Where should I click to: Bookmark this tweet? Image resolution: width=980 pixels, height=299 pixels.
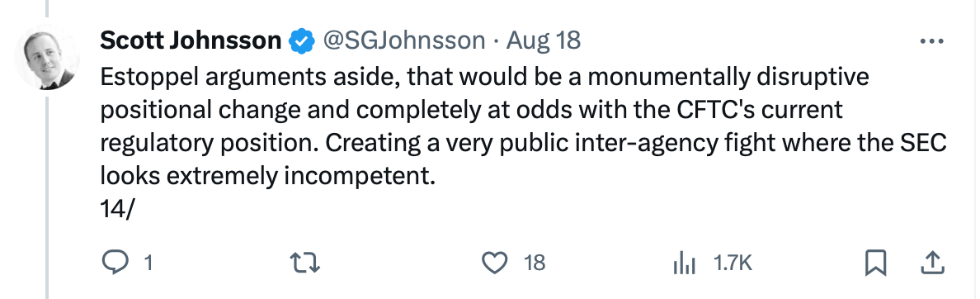[x=875, y=263]
